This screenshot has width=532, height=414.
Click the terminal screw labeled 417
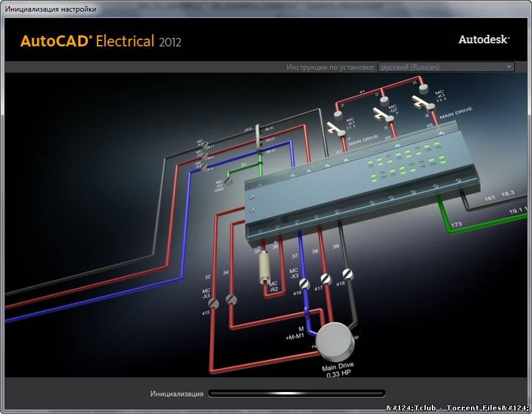pos(326,278)
